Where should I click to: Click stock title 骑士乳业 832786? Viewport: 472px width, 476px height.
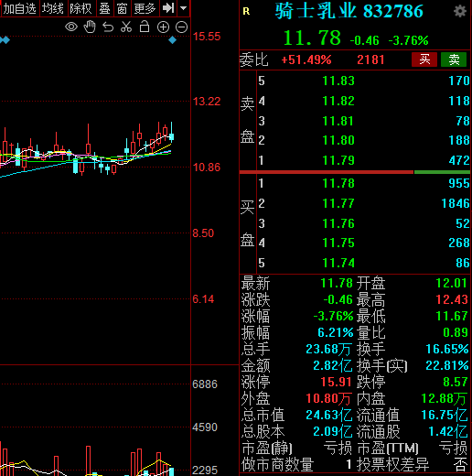pos(349,11)
